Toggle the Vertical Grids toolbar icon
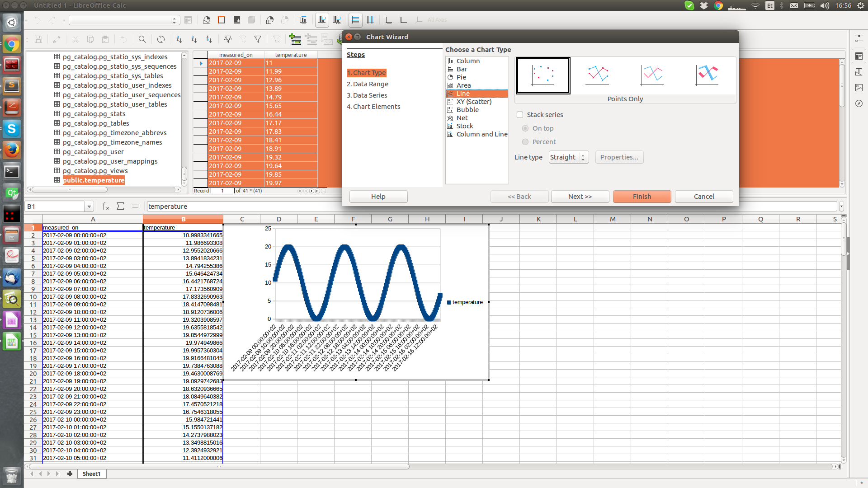 370,20
